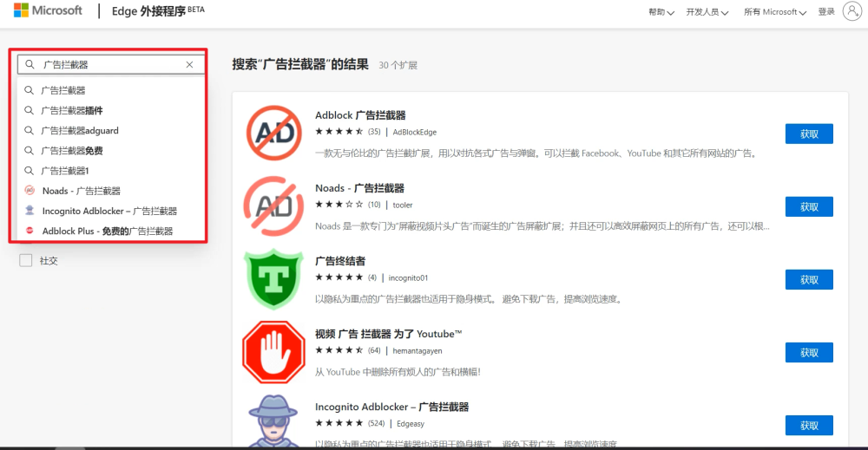Click the 广告终结者 green shield icon
The width and height of the screenshot is (868, 450).
point(273,278)
